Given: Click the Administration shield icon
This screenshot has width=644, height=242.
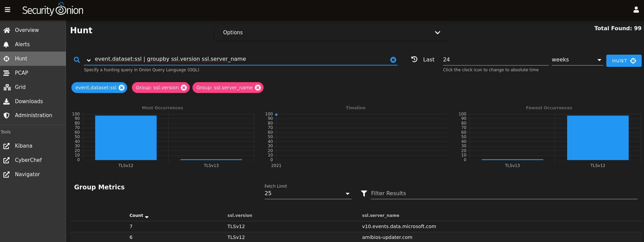Looking at the screenshot, I should tap(6, 115).
